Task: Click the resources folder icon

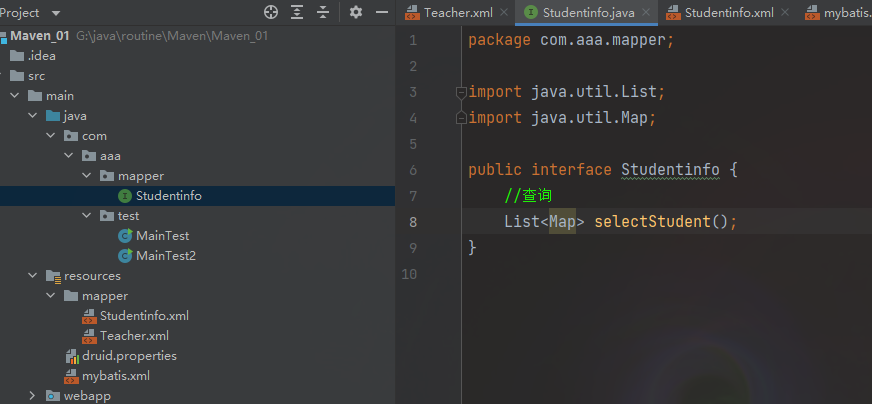Action: (x=53, y=276)
